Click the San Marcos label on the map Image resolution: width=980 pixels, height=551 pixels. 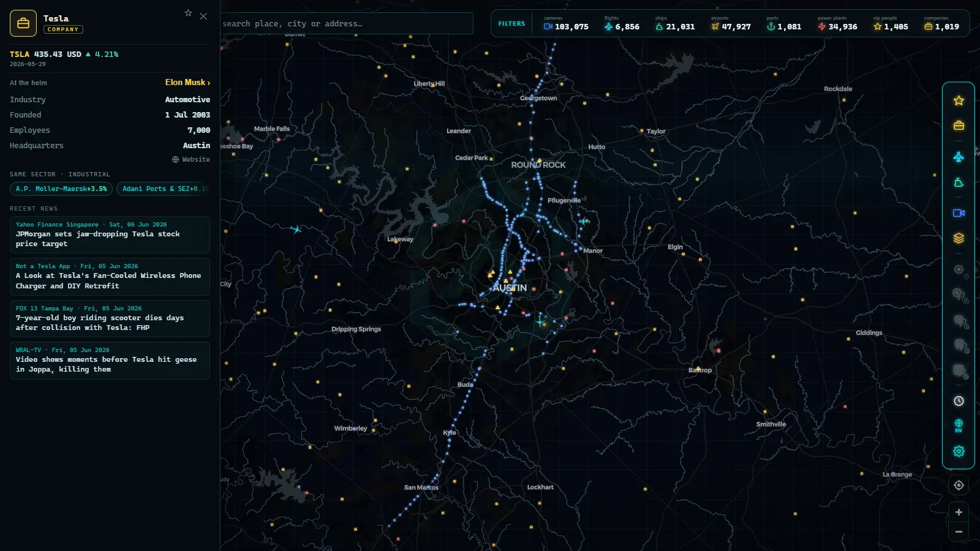click(x=421, y=487)
